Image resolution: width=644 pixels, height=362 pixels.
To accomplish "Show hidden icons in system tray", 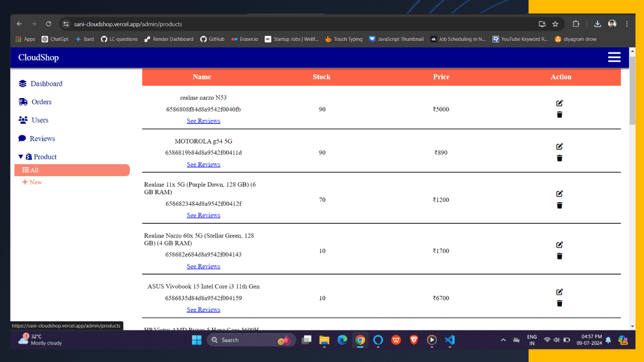I will point(503,340).
